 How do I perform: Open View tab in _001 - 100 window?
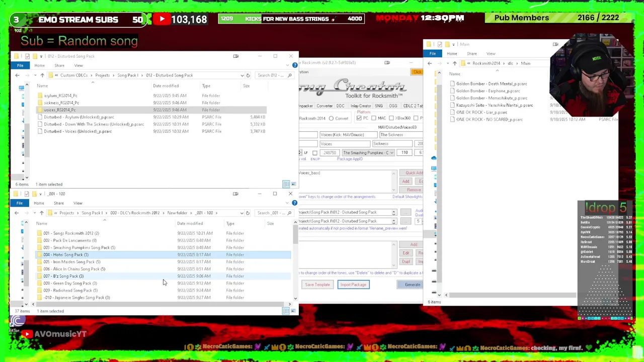(78, 203)
